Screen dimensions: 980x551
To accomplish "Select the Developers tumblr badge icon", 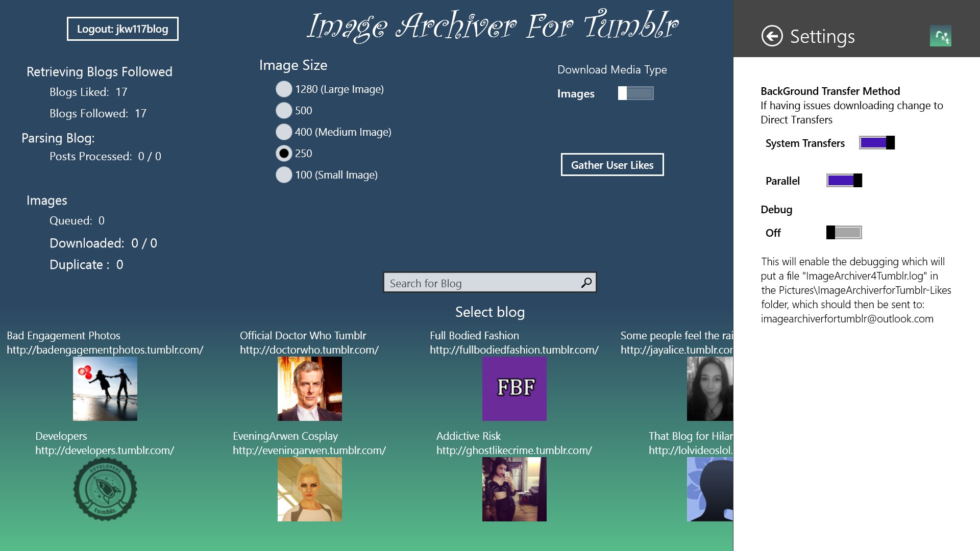I will (x=105, y=489).
